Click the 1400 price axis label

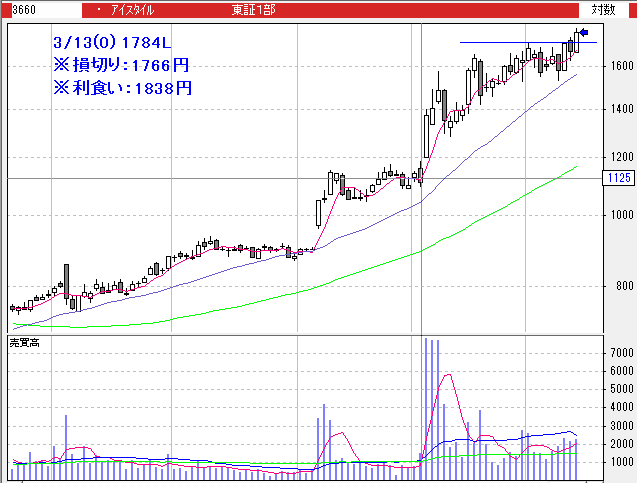pos(618,109)
